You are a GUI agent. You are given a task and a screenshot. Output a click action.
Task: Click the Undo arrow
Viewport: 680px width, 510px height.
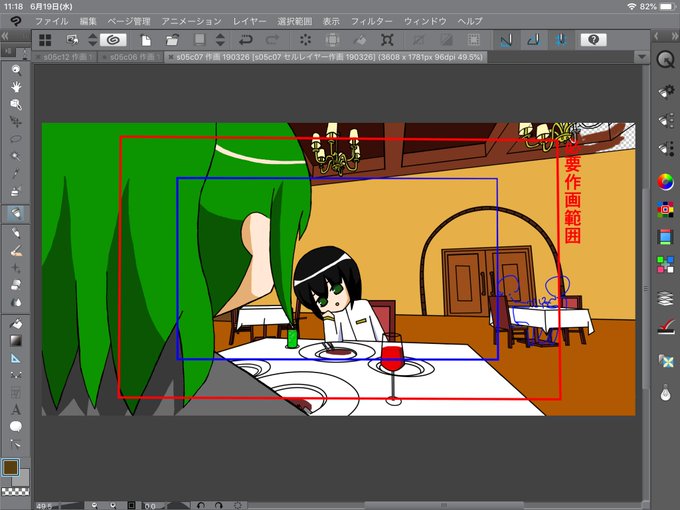point(246,40)
